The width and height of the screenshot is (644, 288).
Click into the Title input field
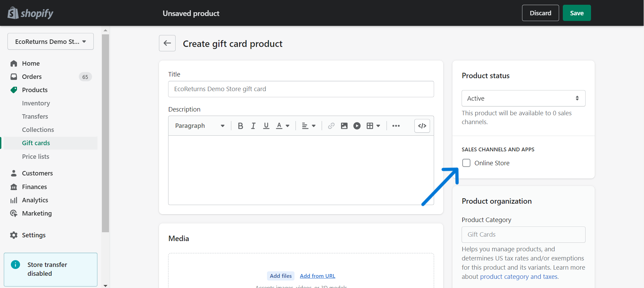click(x=301, y=89)
